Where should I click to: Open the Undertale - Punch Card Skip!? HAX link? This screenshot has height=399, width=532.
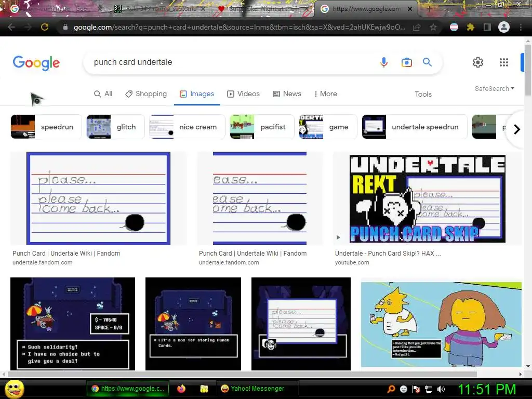point(388,253)
